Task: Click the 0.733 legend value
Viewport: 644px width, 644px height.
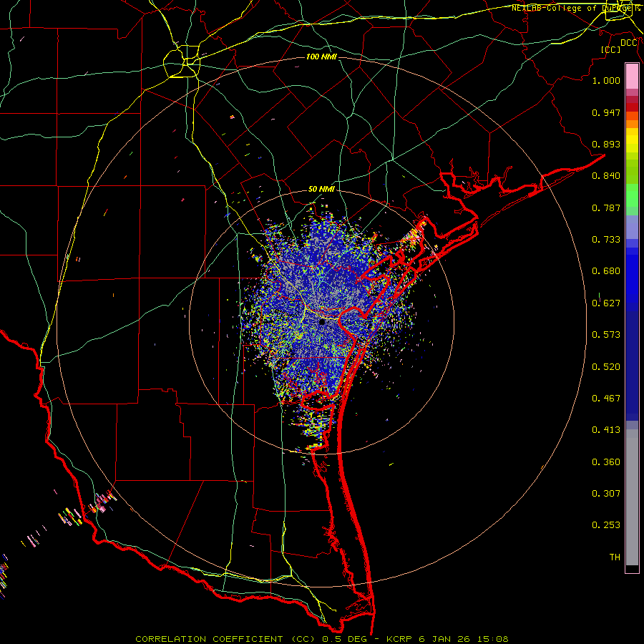Action: click(606, 240)
